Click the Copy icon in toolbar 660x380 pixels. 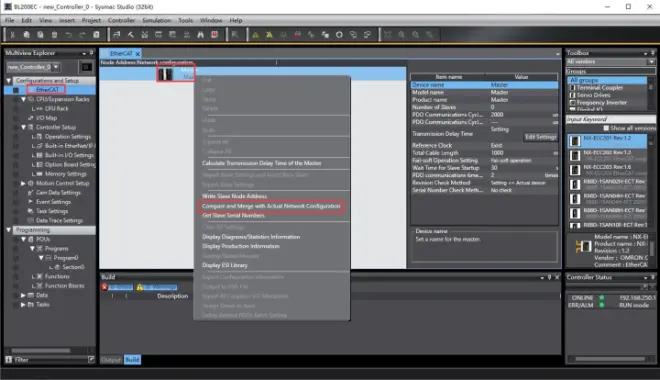(27, 35)
